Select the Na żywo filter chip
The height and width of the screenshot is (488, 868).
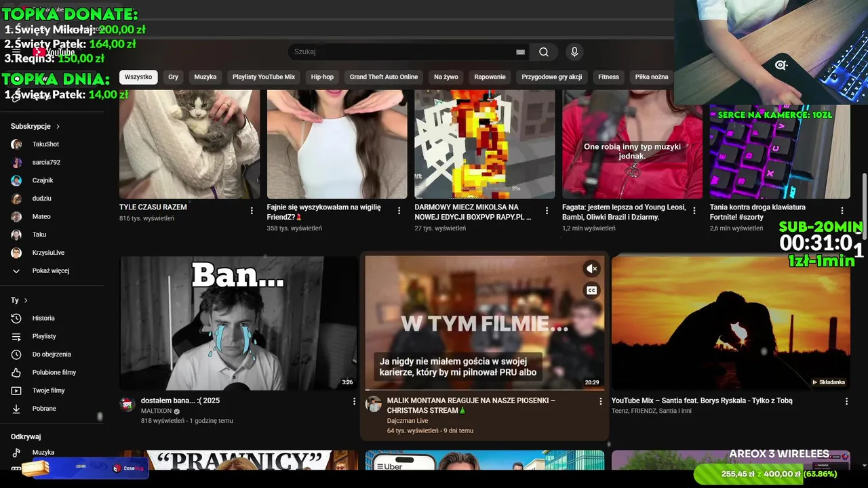tap(446, 77)
